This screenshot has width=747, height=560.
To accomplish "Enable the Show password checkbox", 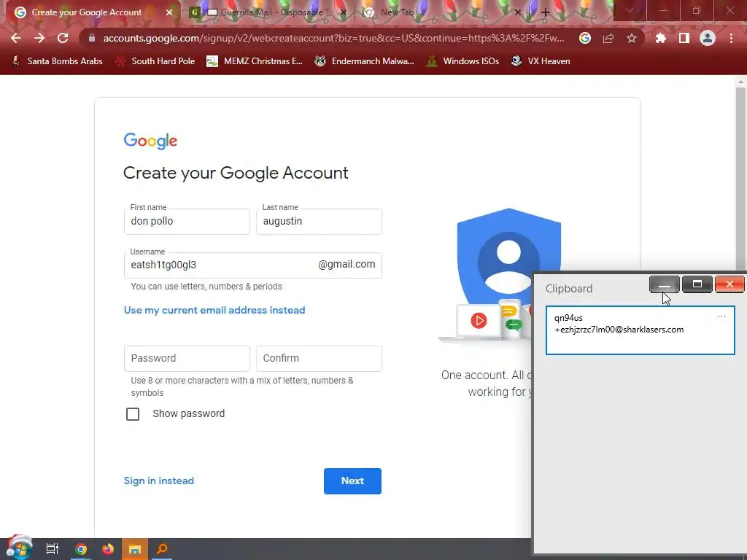I will pyautogui.click(x=133, y=414).
